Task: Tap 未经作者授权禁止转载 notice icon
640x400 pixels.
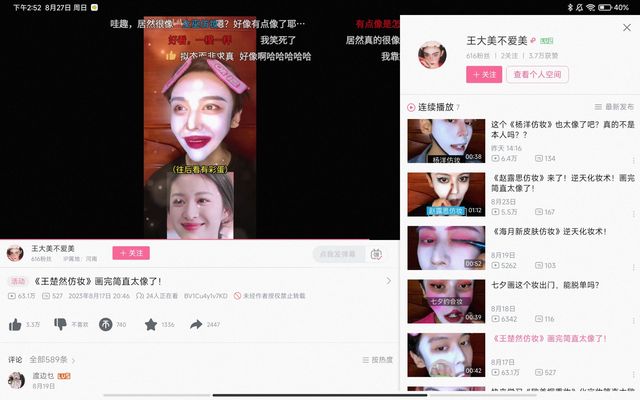Action: pos(237,296)
